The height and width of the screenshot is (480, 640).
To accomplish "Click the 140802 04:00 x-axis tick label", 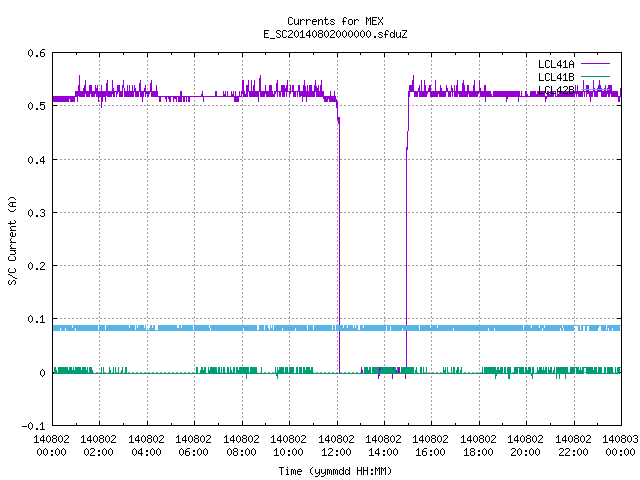I will coord(146,446).
